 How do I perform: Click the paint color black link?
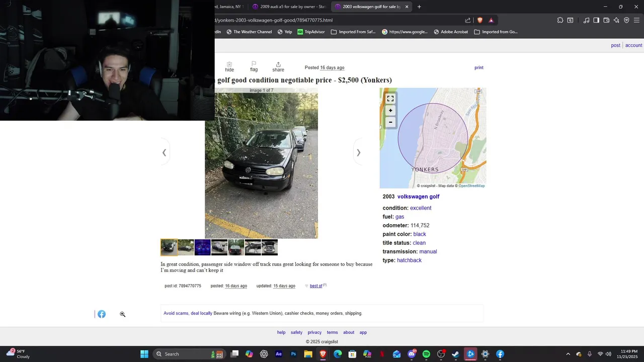coord(420,234)
